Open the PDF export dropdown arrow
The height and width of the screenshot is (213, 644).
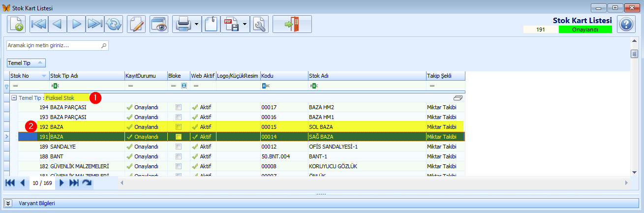tap(245, 24)
